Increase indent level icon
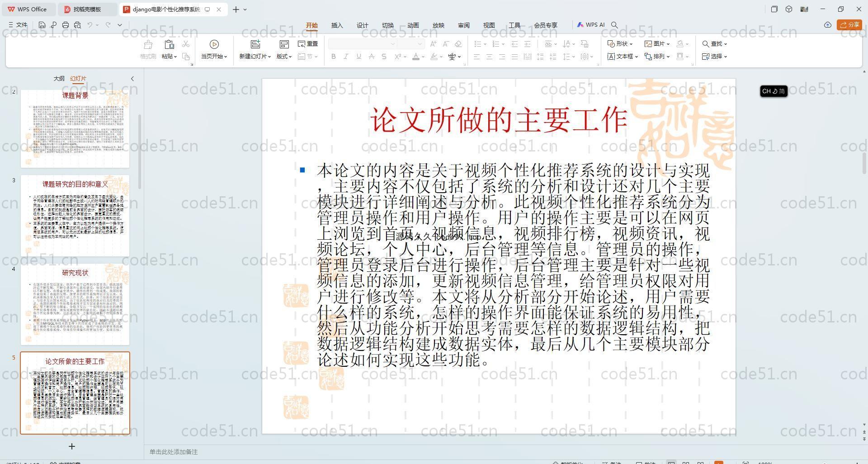This screenshot has height=464, width=868. [x=527, y=44]
